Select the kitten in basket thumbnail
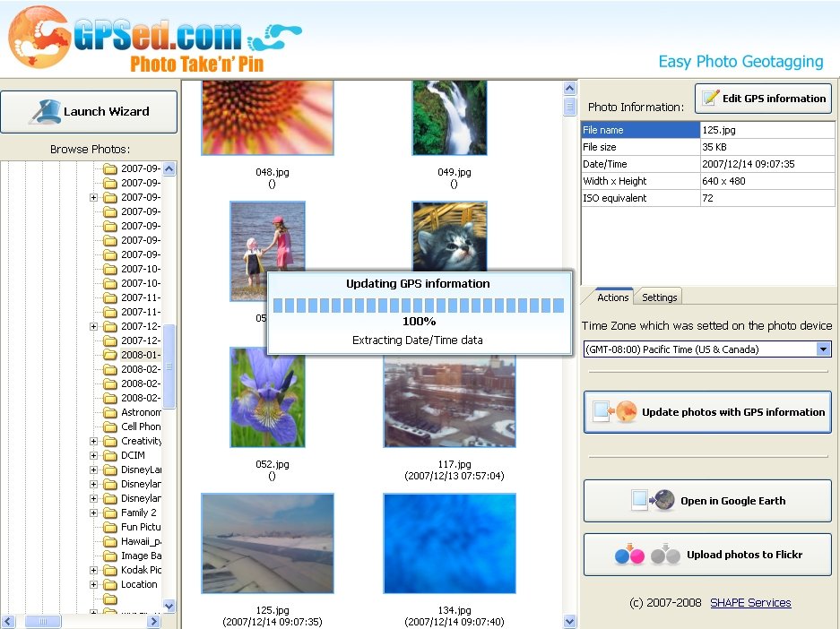Image resolution: width=840 pixels, height=629 pixels. [x=449, y=236]
